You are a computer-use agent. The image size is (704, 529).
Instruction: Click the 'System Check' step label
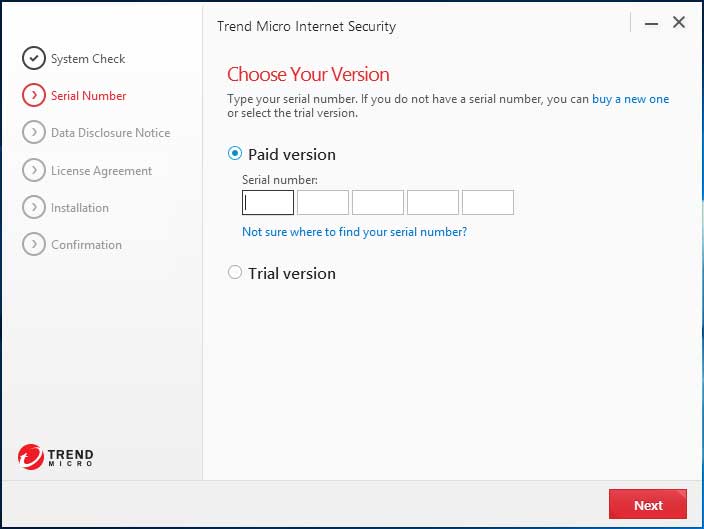pos(88,59)
